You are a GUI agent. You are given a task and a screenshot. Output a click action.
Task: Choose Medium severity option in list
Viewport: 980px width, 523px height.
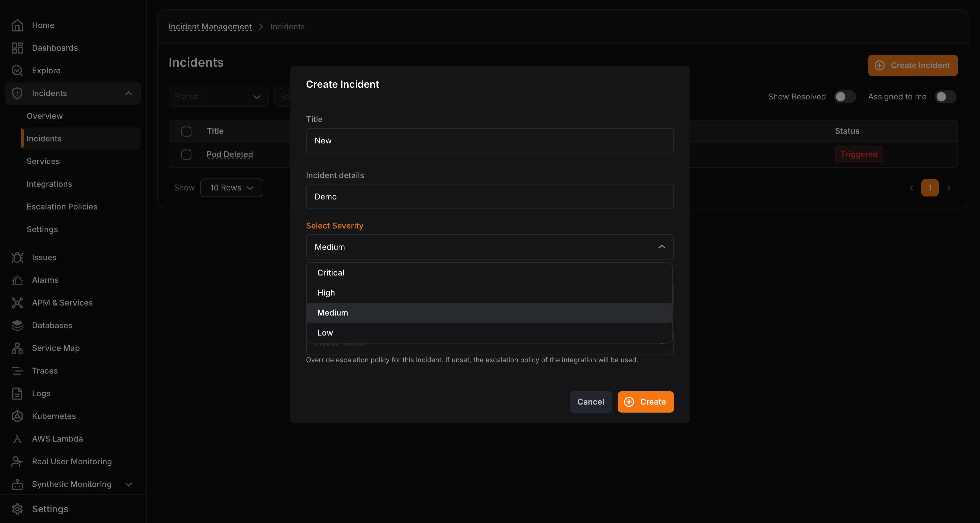click(489, 313)
